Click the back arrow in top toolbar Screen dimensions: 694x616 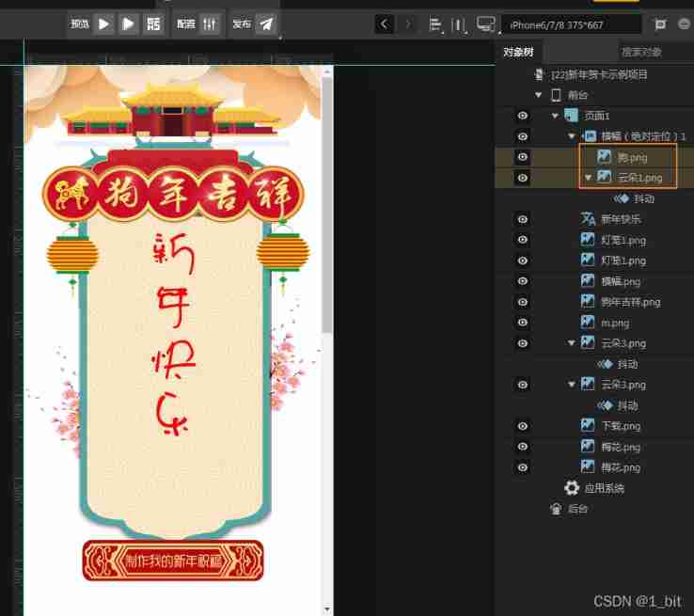[x=384, y=24]
